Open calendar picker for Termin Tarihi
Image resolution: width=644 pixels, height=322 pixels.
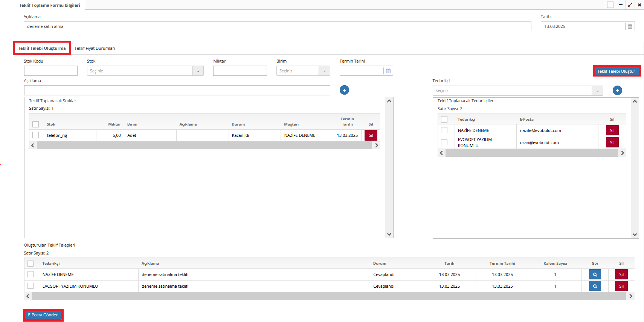click(x=388, y=71)
